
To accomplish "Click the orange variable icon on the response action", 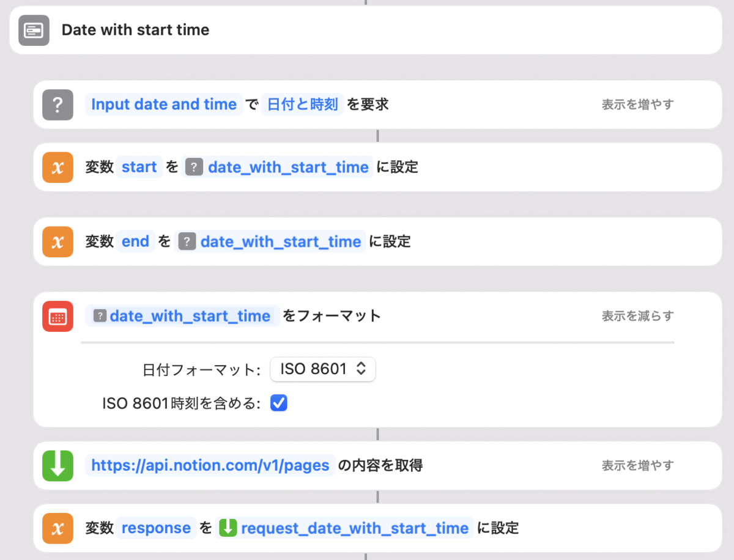I will coord(57,528).
